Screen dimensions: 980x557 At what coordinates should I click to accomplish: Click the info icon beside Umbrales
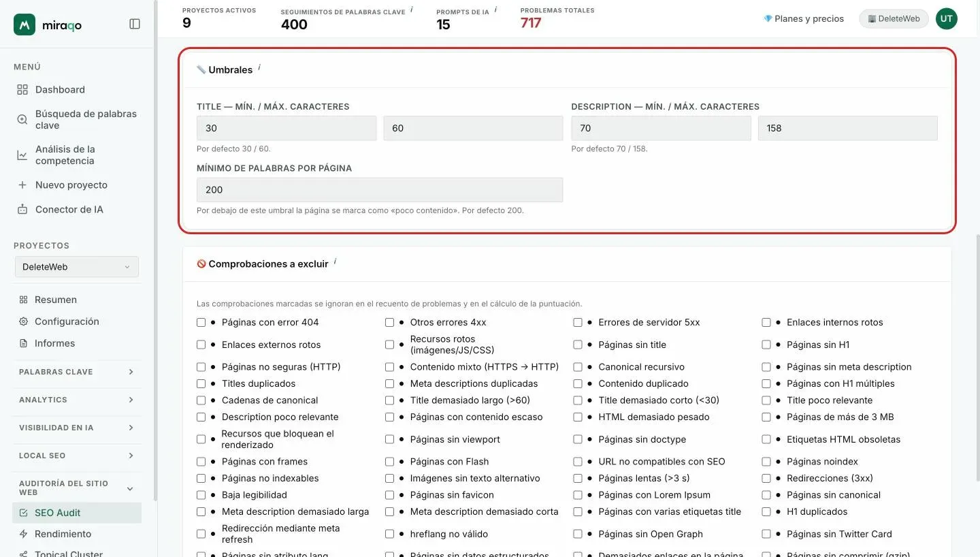click(x=259, y=68)
